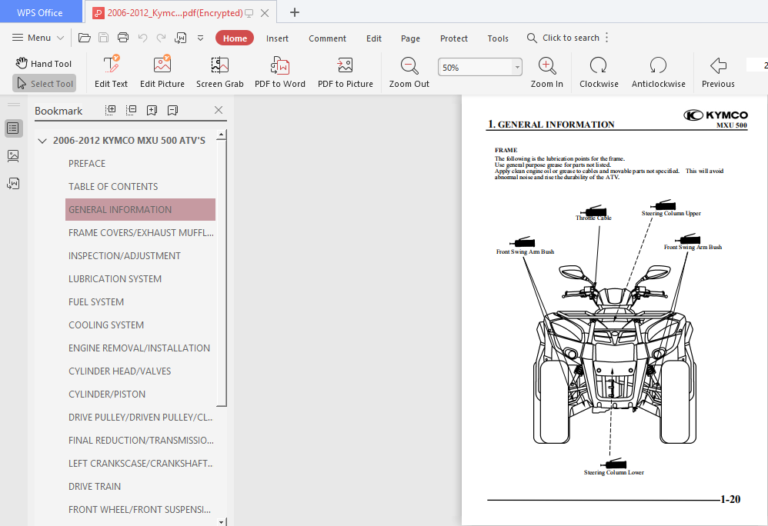Click the fourth bookmark panel header icon

coord(172,110)
